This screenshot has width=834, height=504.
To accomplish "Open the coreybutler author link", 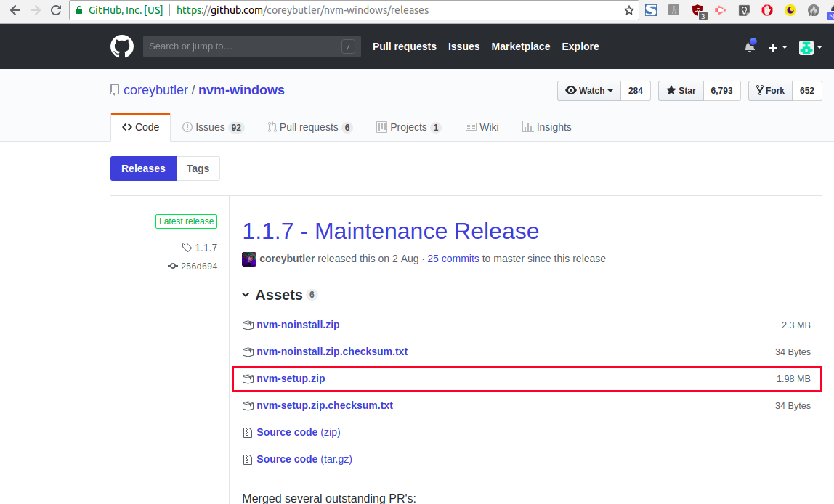I will pyautogui.click(x=287, y=259).
